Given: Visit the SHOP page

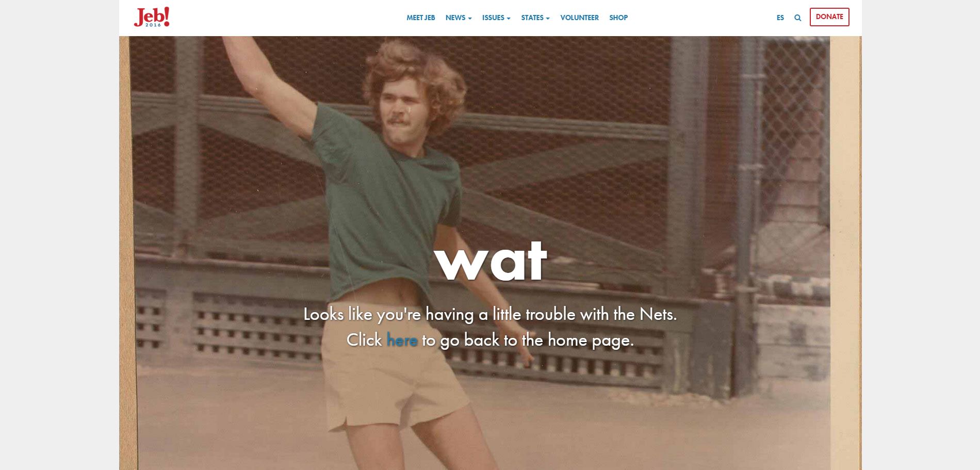Looking at the screenshot, I should click(618, 18).
